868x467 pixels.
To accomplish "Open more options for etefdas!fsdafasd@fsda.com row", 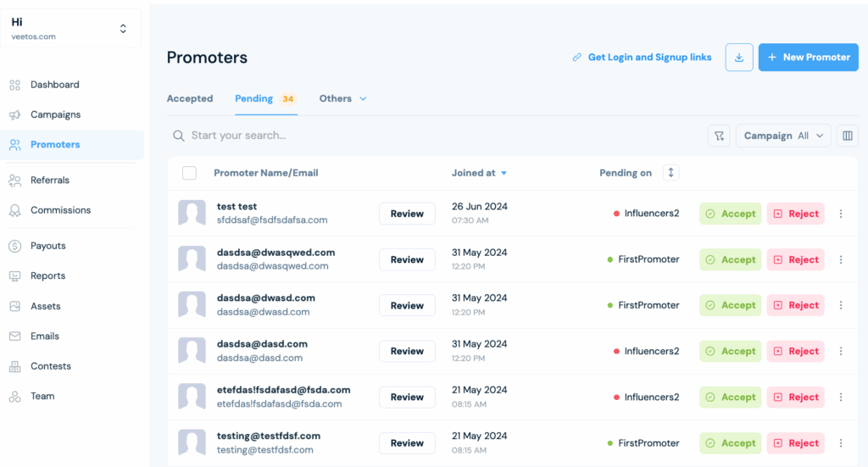I will pos(841,398).
